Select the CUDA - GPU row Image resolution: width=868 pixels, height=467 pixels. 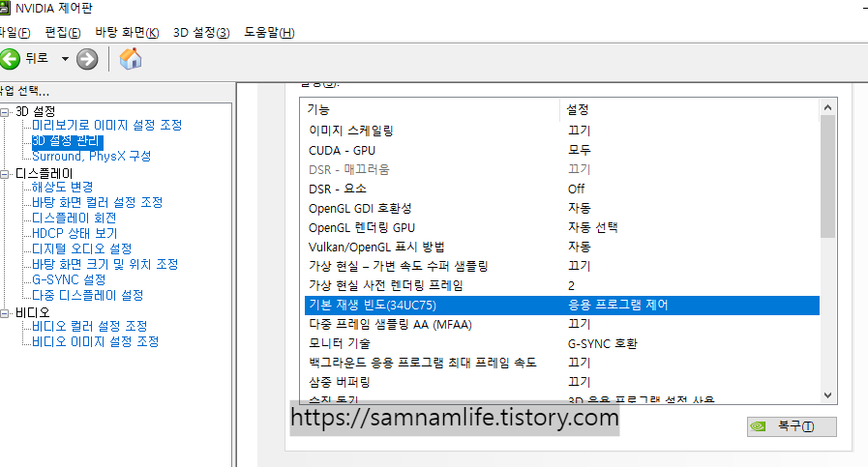point(562,150)
